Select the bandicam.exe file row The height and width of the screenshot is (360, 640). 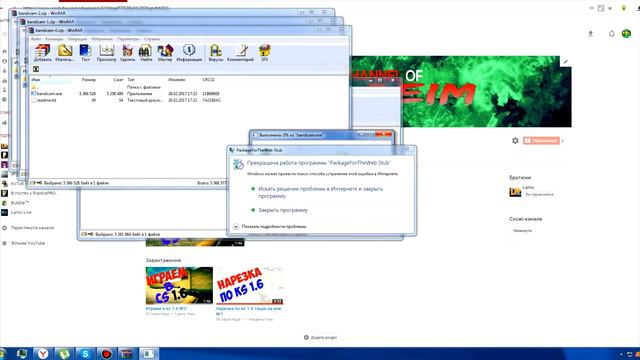[127, 93]
